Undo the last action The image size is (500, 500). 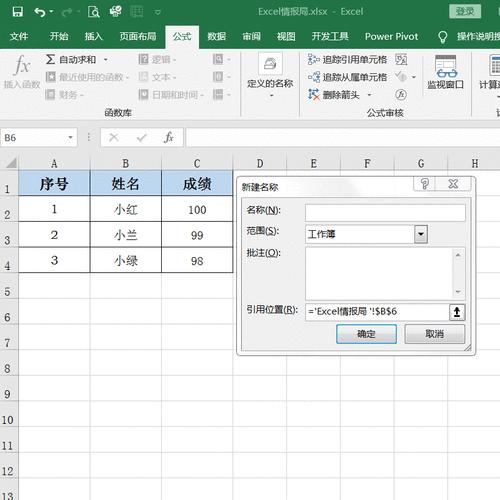(40, 12)
